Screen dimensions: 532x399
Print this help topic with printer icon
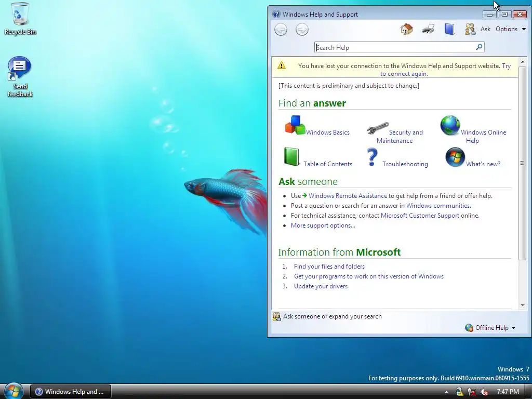(x=428, y=29)
